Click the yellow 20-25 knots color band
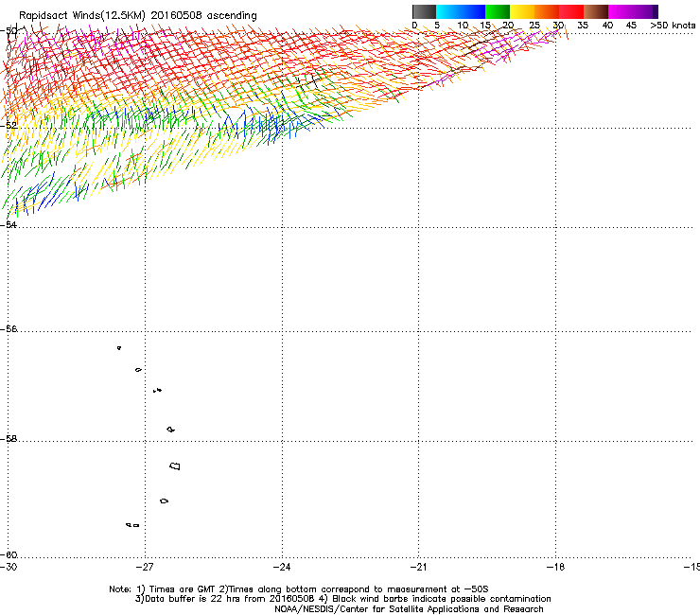The image size is (700, 615). (x=522, y=11)
